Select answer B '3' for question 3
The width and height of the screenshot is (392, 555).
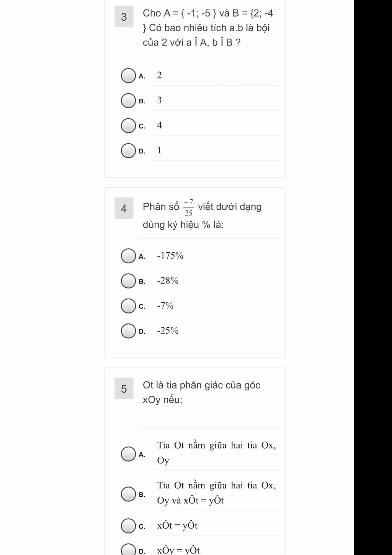click(128, 101)
